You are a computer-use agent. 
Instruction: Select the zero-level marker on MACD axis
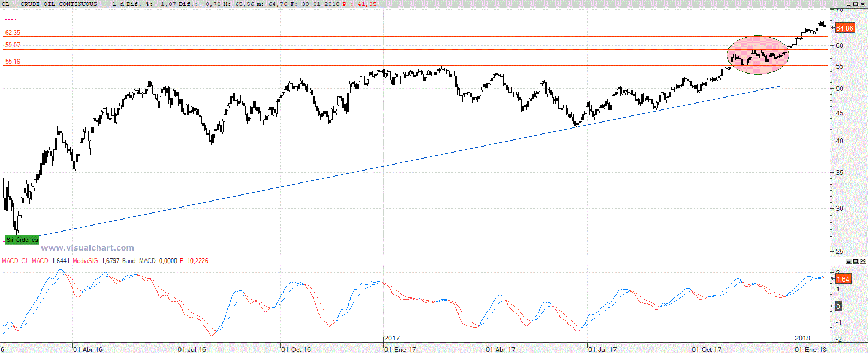point(838,306)
